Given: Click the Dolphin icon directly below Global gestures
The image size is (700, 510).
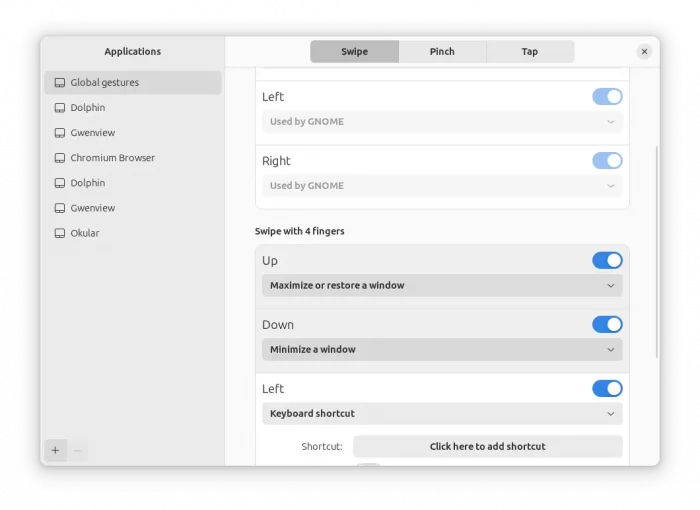Looking at the screenshot, I should pos(60,108).
